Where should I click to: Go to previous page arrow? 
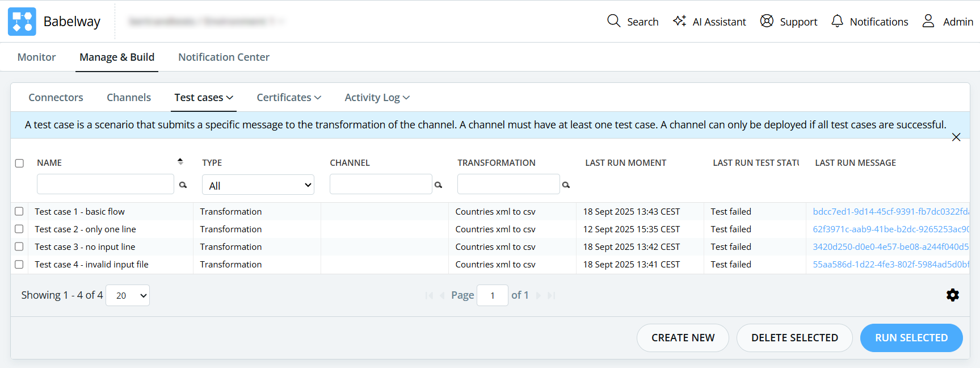[442, 295]
